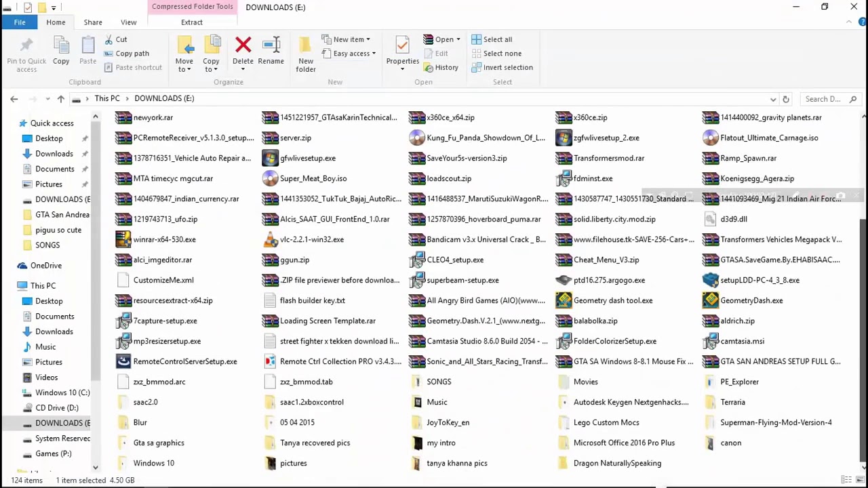Switch to the Share ribbon tab
The width and height of the screenshot is (868, 488).
pos(93,22)
